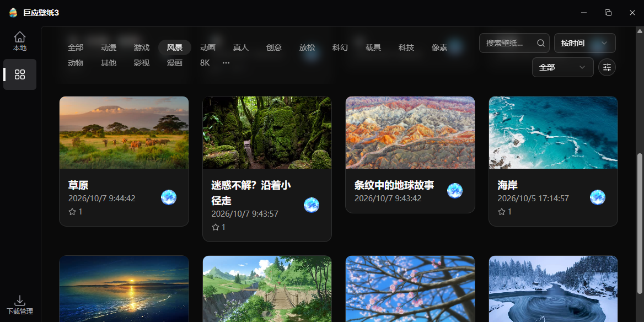The height and width of the screenshot is (322, 644).
Task: Click the author avatar on 海岸 card
Action: coord(598,197)
